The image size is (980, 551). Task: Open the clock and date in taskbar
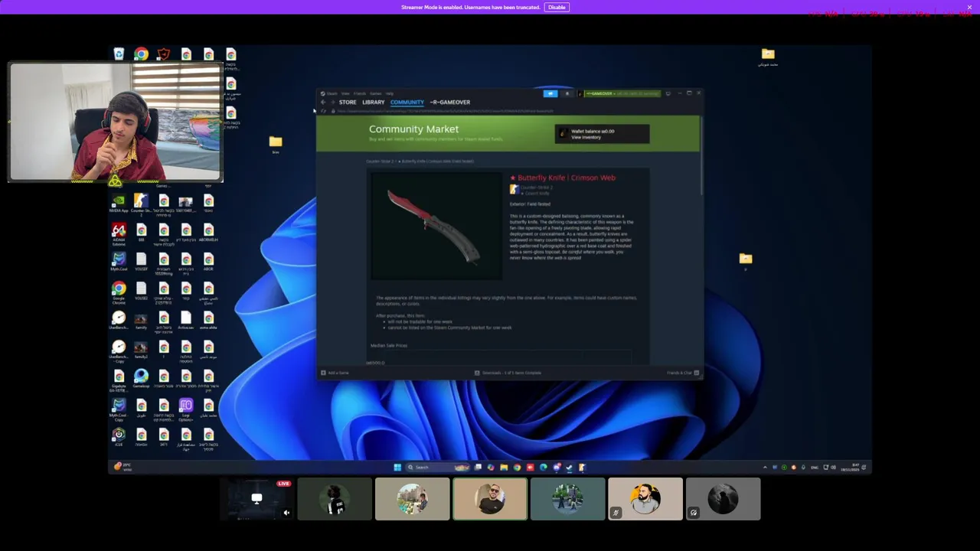tap(848, 467)
